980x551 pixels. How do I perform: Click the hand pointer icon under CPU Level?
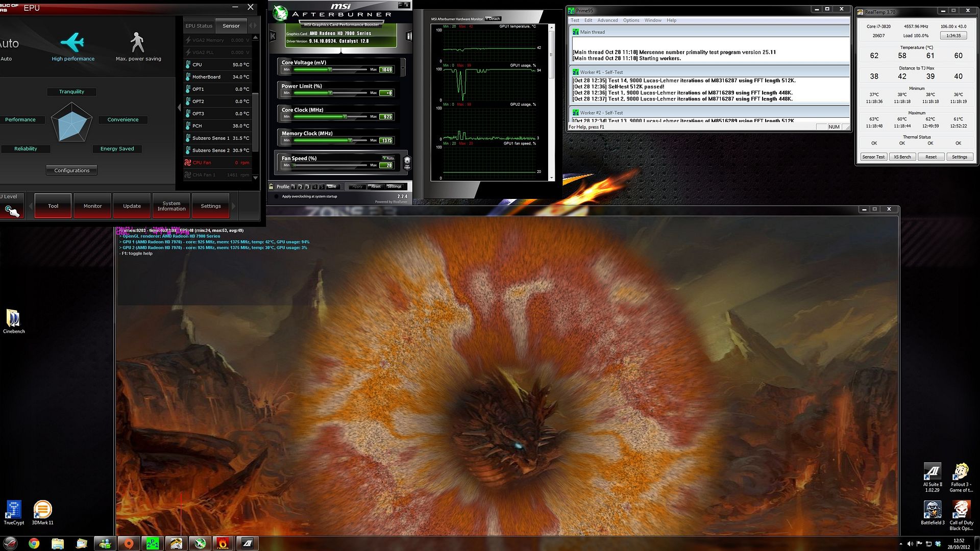point(12,211)
